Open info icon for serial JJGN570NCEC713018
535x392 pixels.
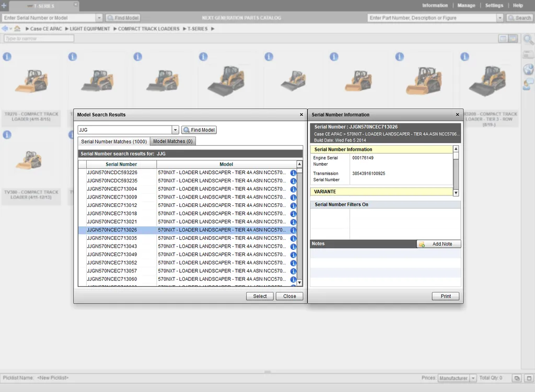pos(293,214)
